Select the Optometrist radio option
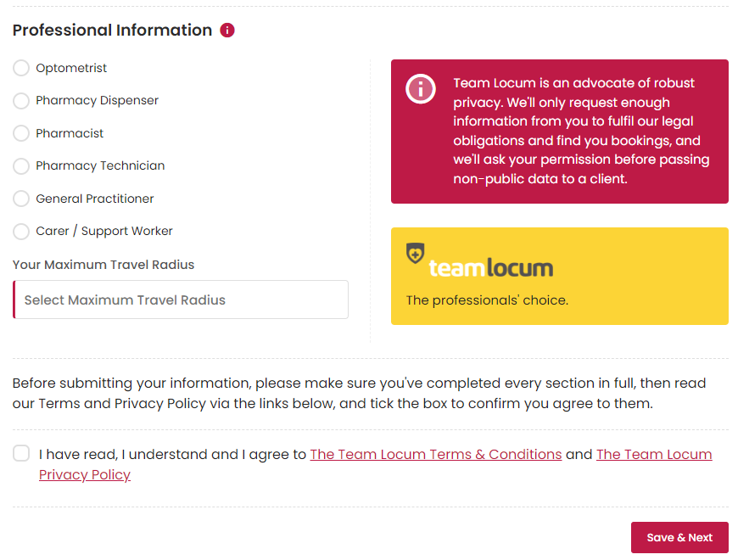The height and width of the screenshot is (560, 738). [x=21, y=68]
